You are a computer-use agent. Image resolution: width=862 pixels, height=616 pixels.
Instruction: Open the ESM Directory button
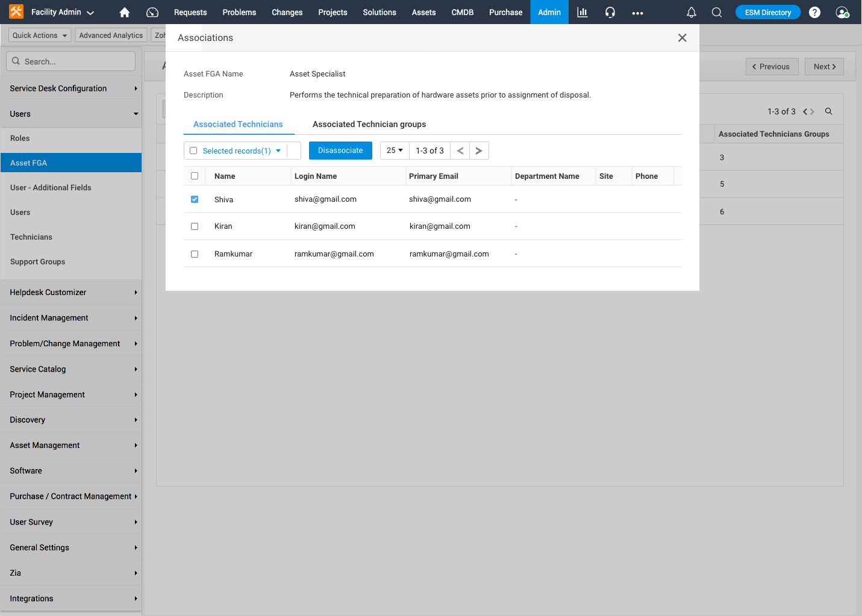point(767,11)
